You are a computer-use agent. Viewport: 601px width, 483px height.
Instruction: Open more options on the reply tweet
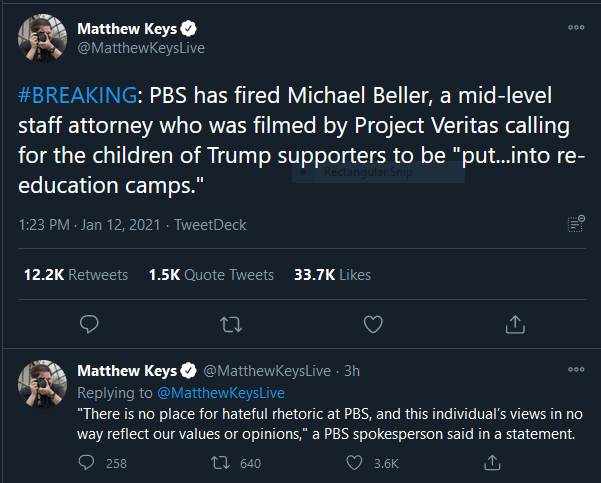[576, 370]
